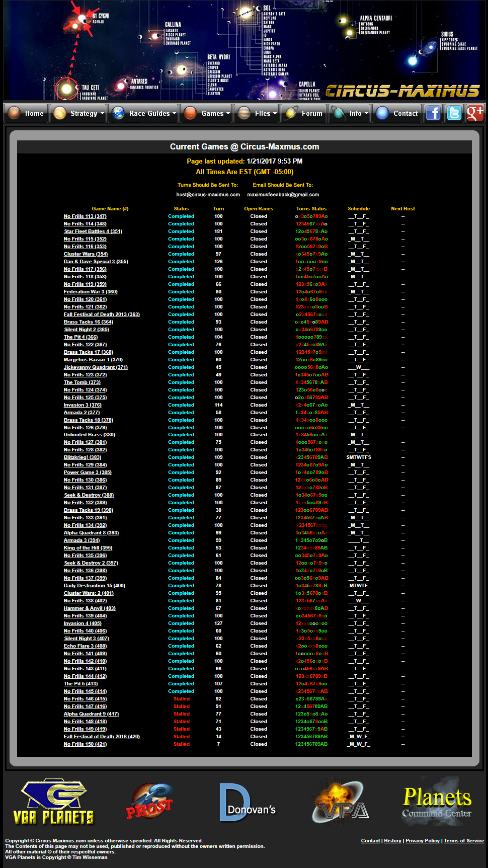Expand the Files menu arrow
This screenshot has width=488, height=868.
pos(275,114)
